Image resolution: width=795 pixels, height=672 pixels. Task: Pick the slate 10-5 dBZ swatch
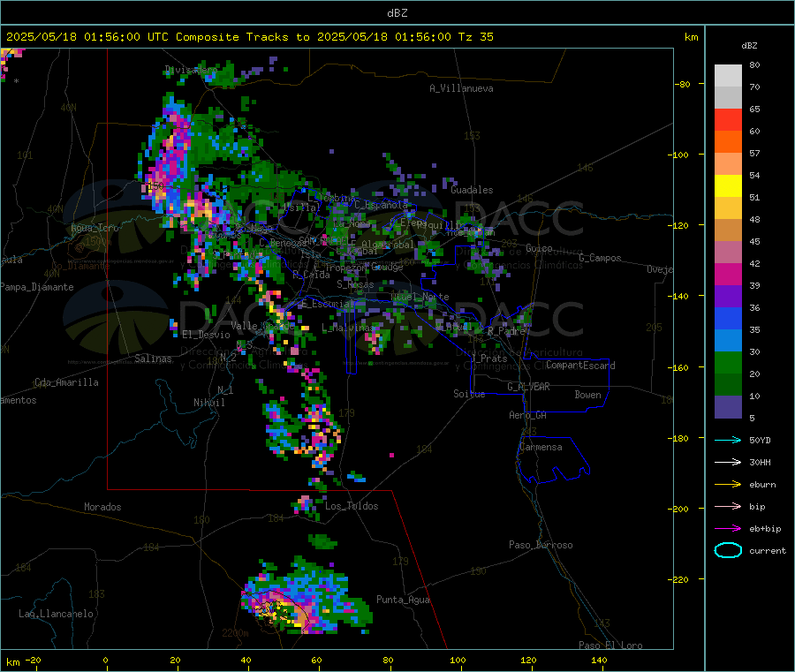pyautogui.click(x=728, y=407)
